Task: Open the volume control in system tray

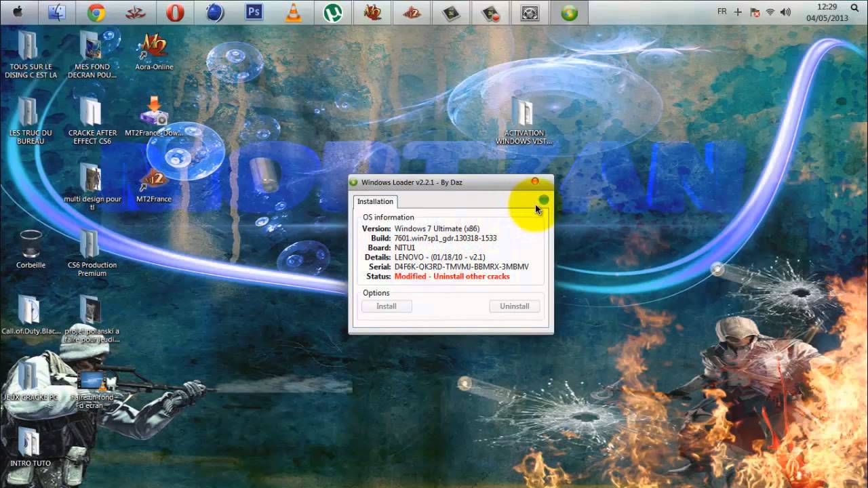Action: click(x=786, y=12)
